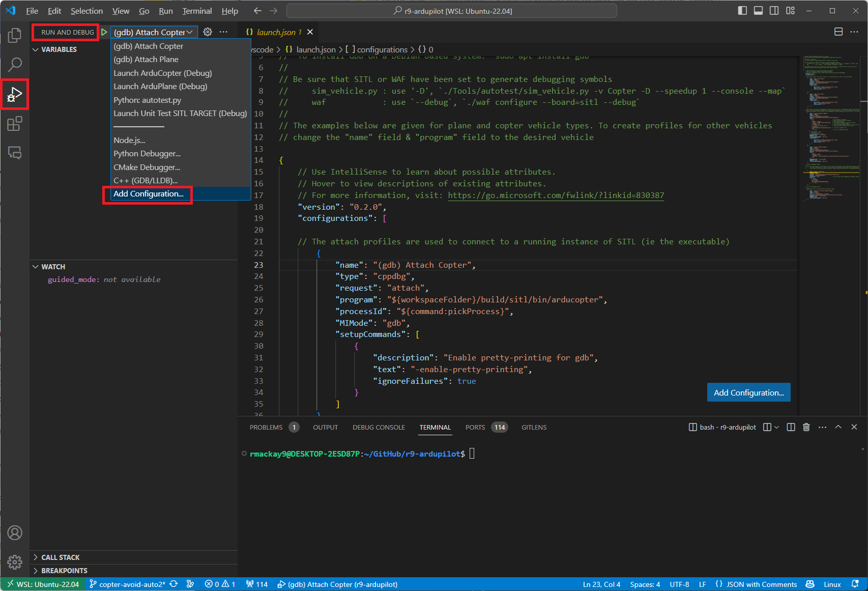Kill terminal with the trash icon
Screen dimensions: 868x591
(806, 427)
